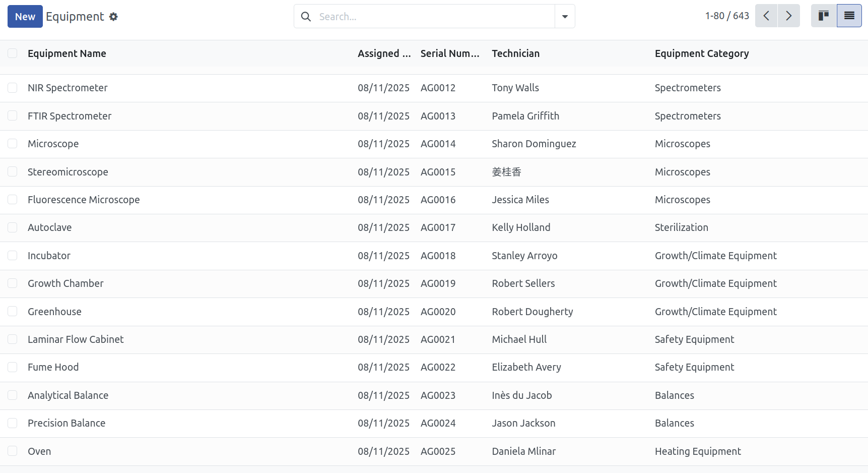868x473 pixels.
Task: Open the Equipment settings gear icon
Action: 113,17
